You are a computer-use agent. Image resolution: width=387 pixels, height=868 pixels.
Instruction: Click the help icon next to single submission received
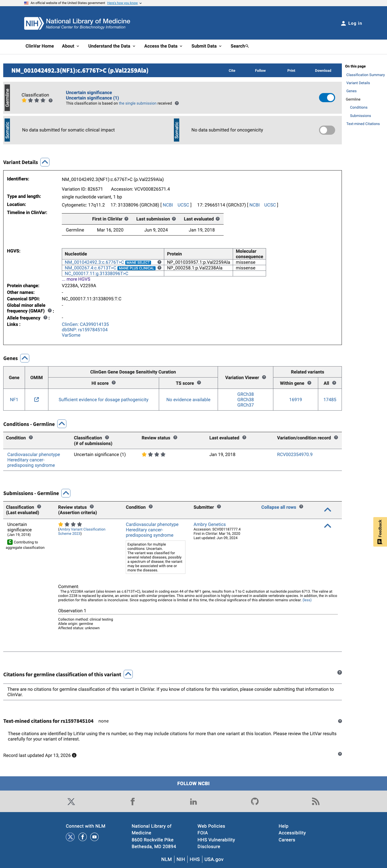(x=177, y=104)
